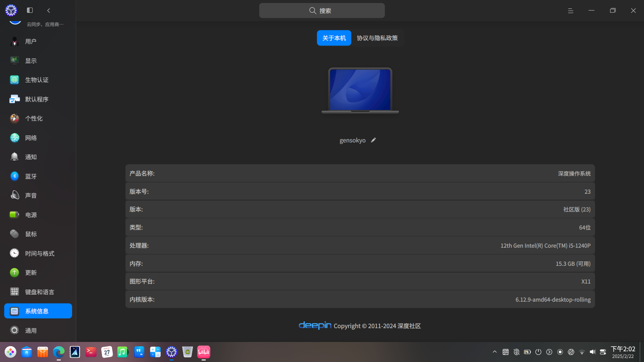Expand the system tray hidden icons arrow

click(494, 352)
